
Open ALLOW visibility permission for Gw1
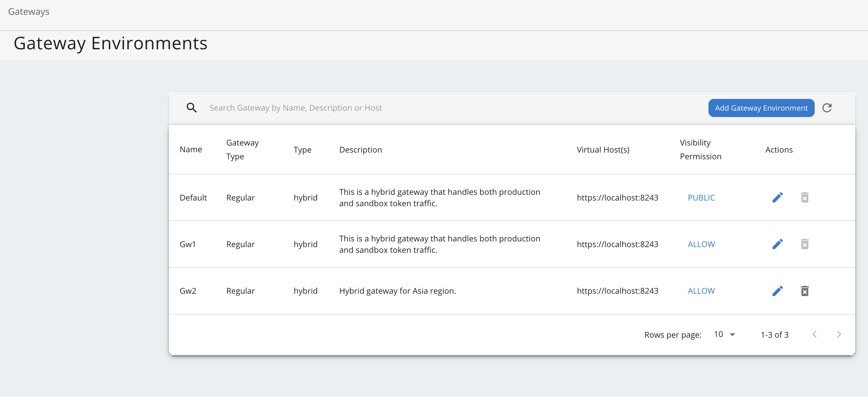point(701,244)
